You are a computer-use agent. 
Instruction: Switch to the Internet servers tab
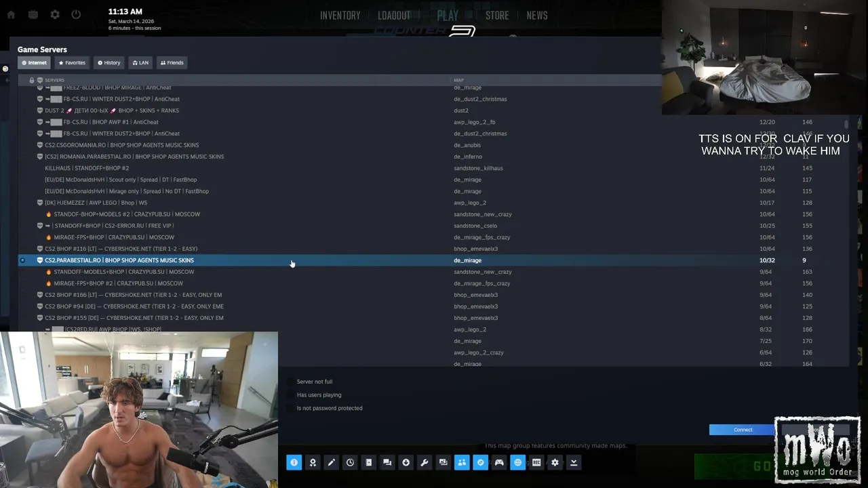coord(34,62)
